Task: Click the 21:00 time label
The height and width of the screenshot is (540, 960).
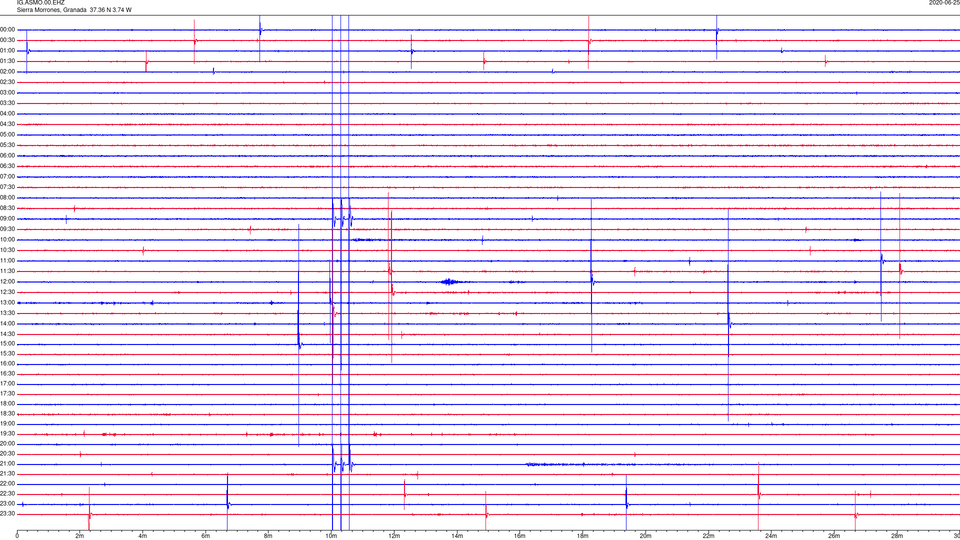Action: [7, 463]
